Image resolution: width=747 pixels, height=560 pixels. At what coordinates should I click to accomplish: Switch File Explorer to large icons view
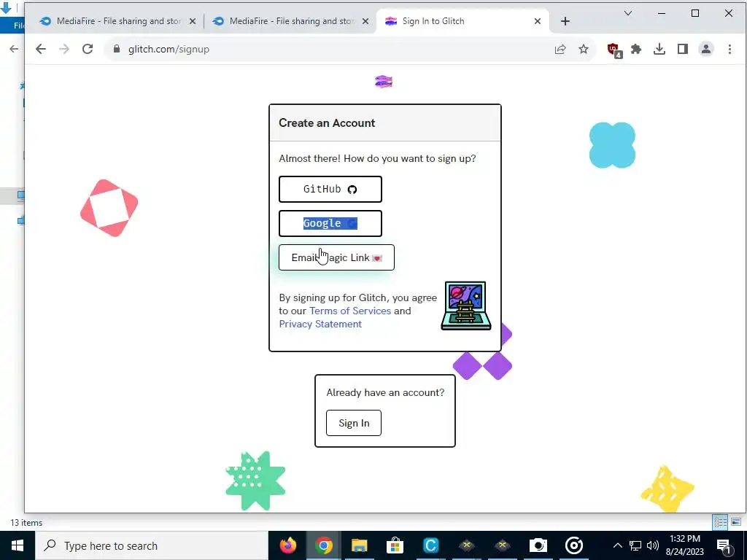click(736, 522)
